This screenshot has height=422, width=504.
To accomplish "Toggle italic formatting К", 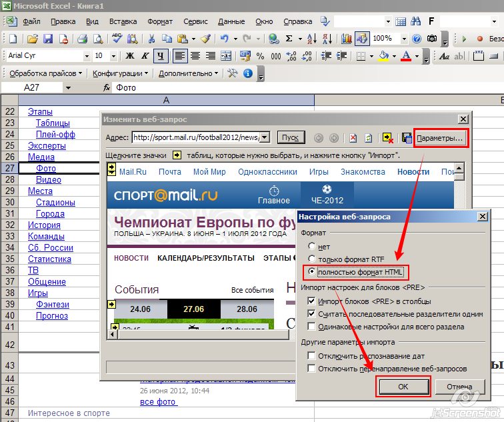I will (145, 56).
